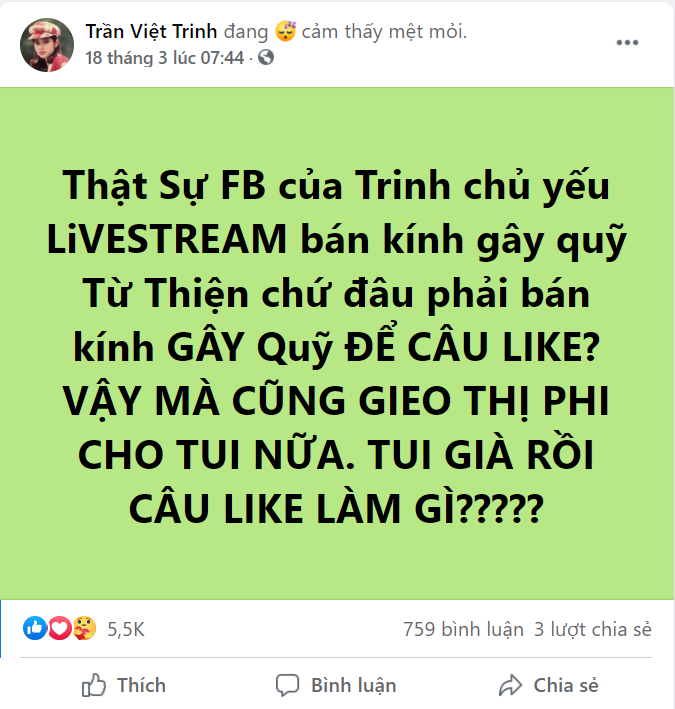This screenshot has width=675, height=709.
Task: Open the 759 bình luận comments list
Action: click(463, 629)
